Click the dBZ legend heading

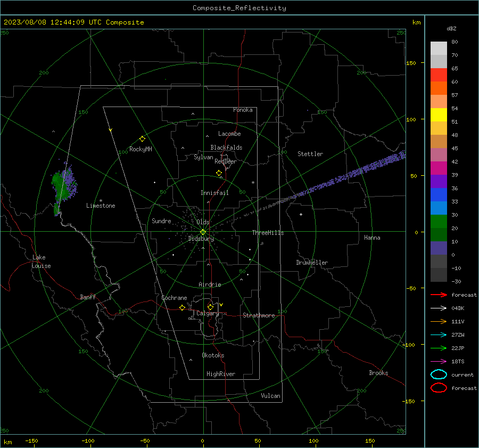pyautogui.click(x=451, y=28)
